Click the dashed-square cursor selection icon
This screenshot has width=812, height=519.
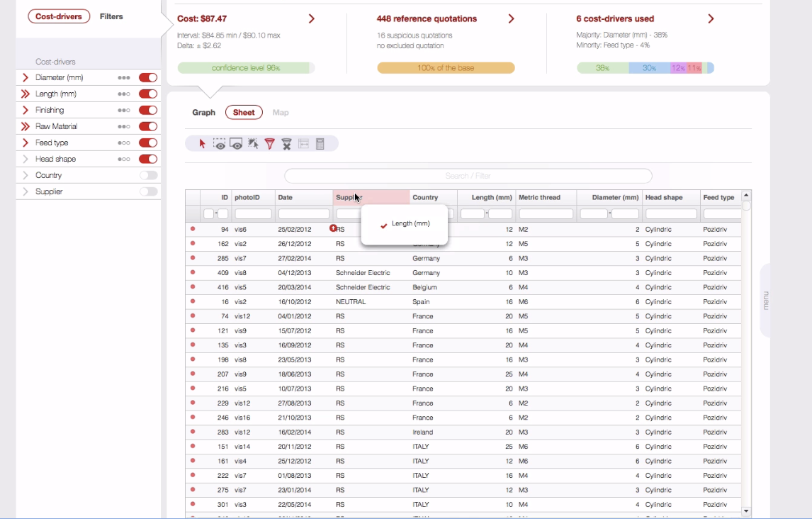(x=253, y=144)
